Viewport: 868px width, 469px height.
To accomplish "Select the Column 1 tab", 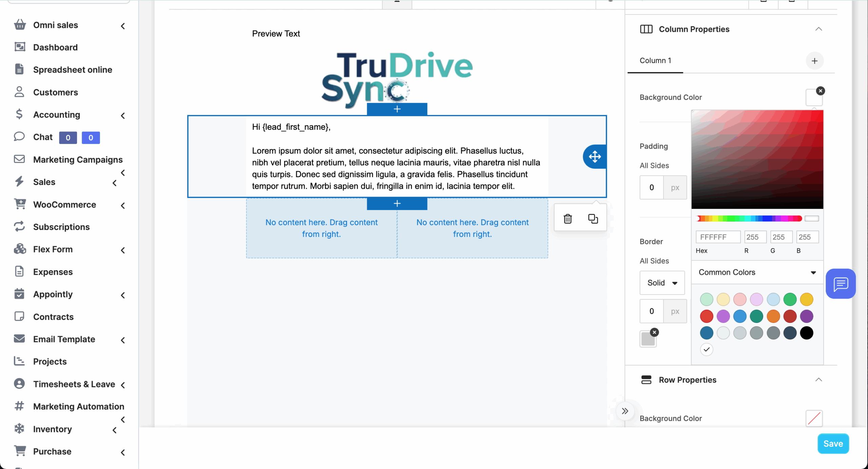I will click(x=655, y=61).
